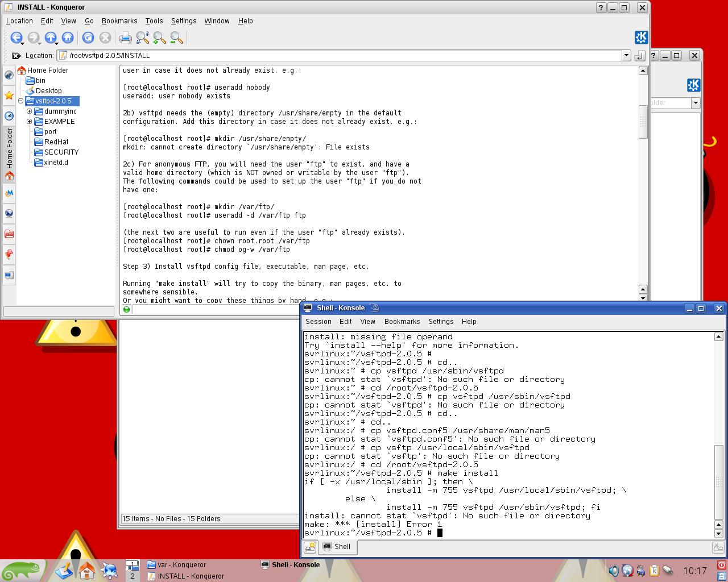728x582 pixels.
Task: Open History clock sidebar tab
Action: (9, 116)
